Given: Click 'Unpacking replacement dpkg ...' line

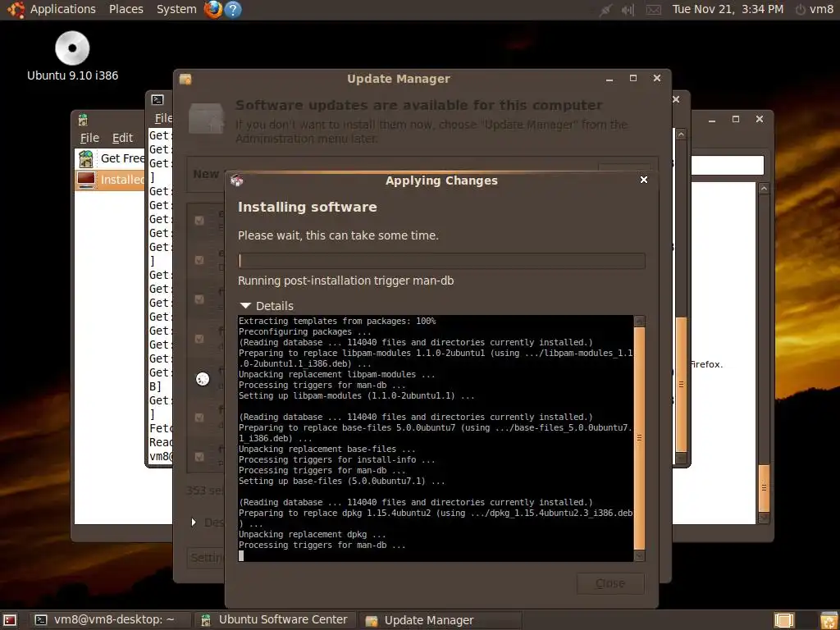Looking at the screenshot, I should coord(313,534).
